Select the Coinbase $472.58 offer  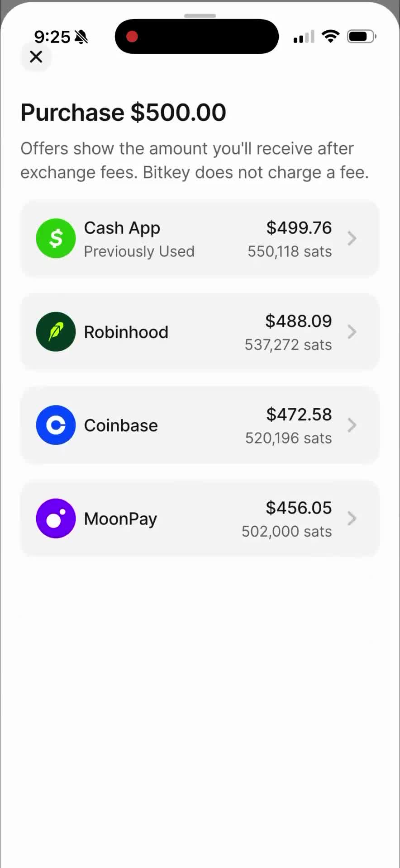click(200, 425)
